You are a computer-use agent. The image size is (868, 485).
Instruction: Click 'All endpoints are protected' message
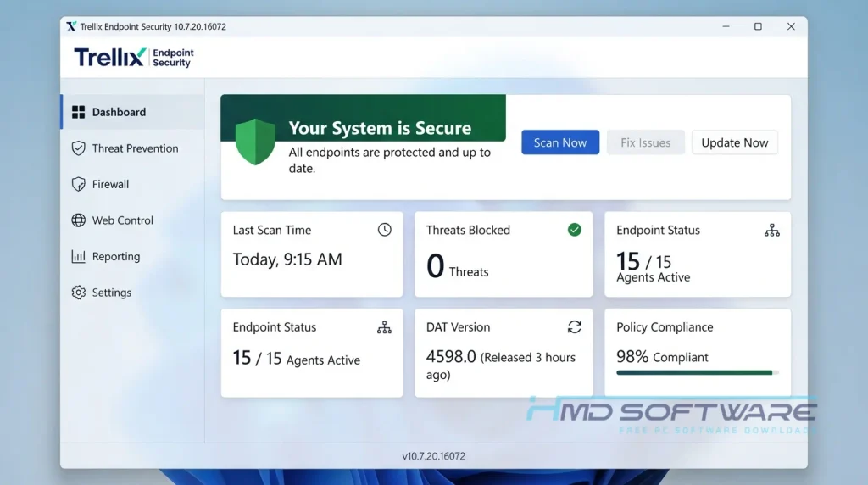click(x=389, y=160)
